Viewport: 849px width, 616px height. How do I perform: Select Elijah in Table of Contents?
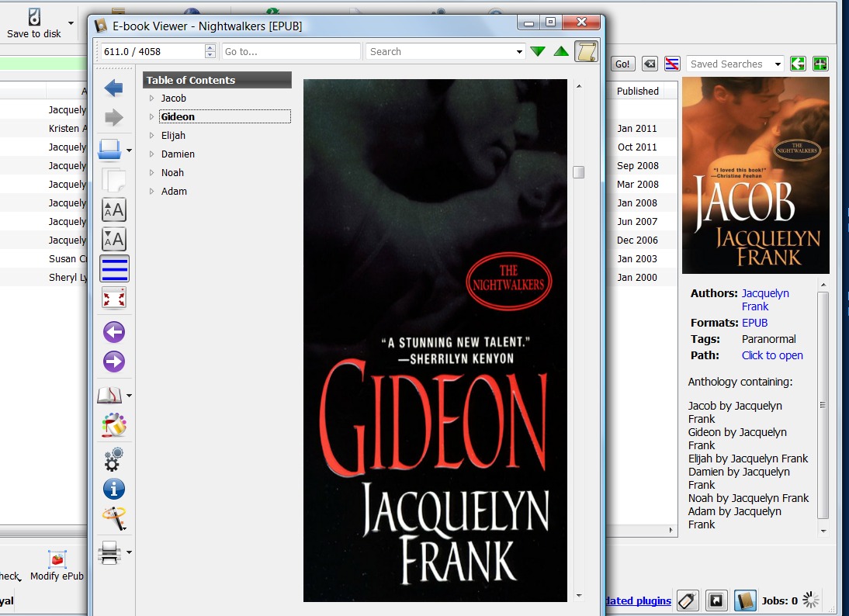173,135
